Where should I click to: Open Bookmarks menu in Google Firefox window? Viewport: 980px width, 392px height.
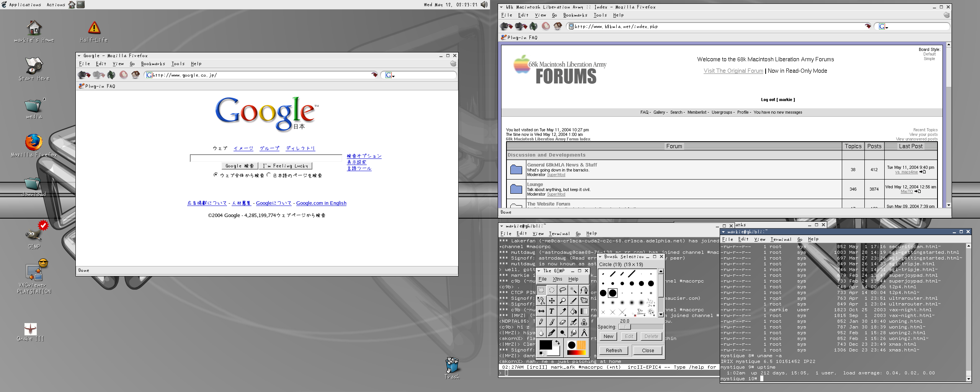[x=153, y=64]
